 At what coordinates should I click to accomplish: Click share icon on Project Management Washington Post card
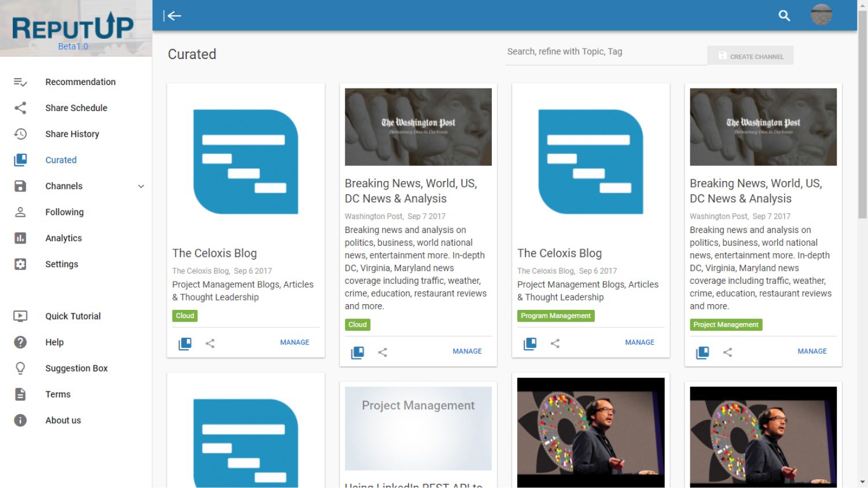pos(727,352)
